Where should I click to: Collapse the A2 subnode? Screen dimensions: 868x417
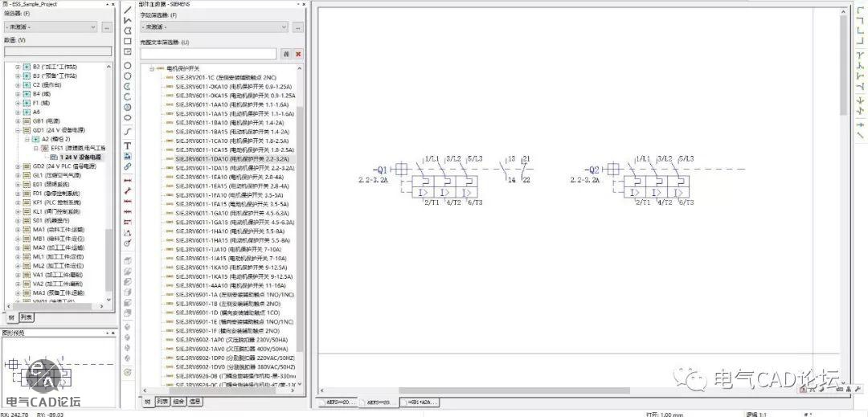(x=27, y=139)
